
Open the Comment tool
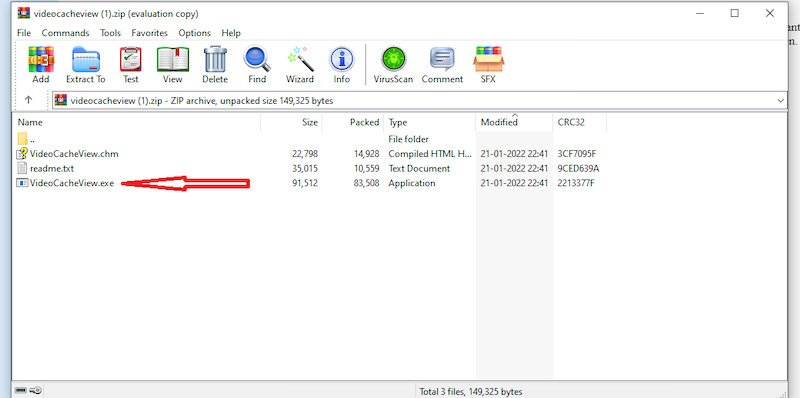(x=442, y=59)
